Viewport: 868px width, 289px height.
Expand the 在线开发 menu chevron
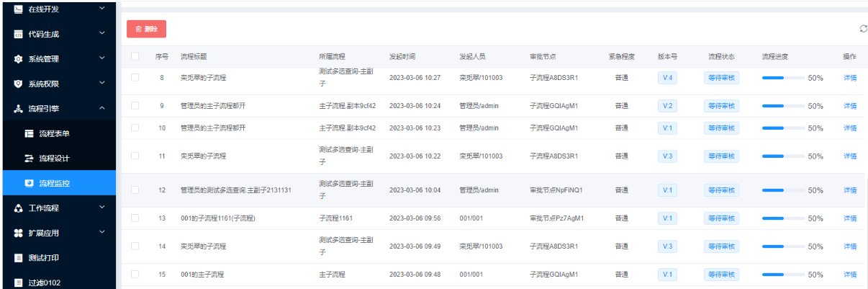pyautogui.click(x=101, y=9)
